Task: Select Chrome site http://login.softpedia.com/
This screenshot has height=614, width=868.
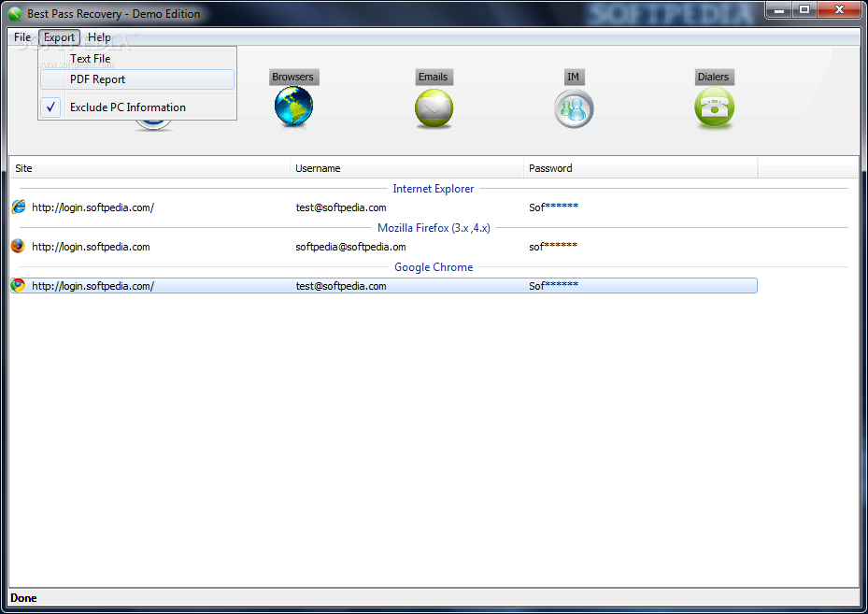Action: pyautogui.click(x=93, y=286)
